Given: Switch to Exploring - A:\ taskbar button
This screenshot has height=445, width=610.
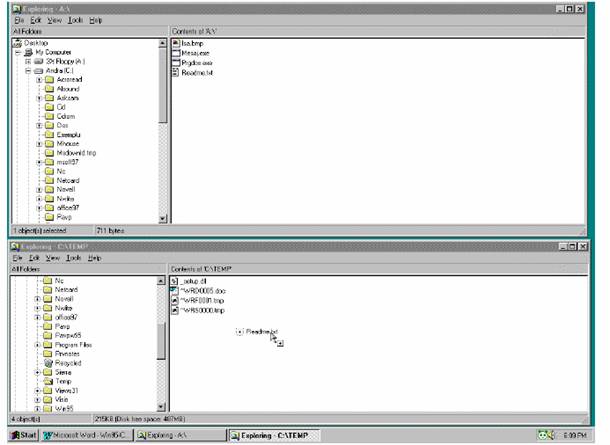Looking at the screenshot, I should point(180,435).
